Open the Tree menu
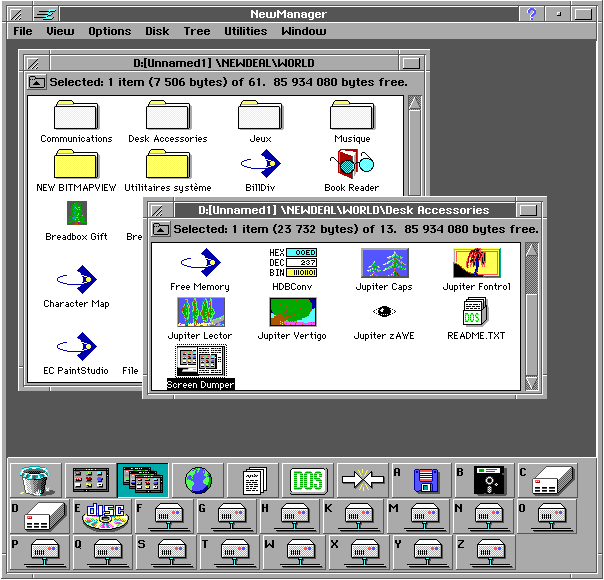 point(197,31)
